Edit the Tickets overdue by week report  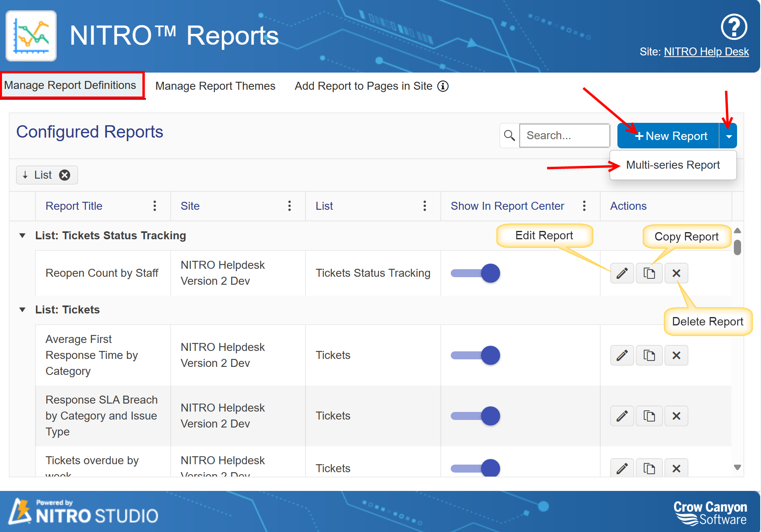point(622,468)
